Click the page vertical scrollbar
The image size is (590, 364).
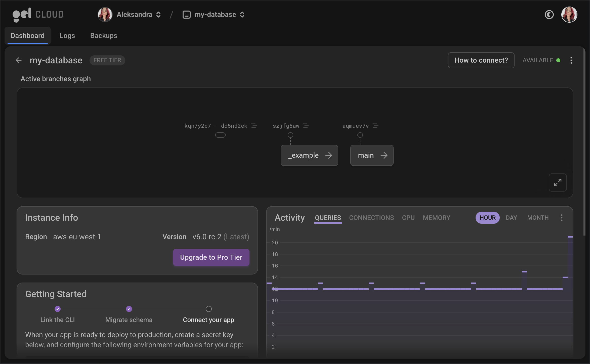click(x=584, y=142)
